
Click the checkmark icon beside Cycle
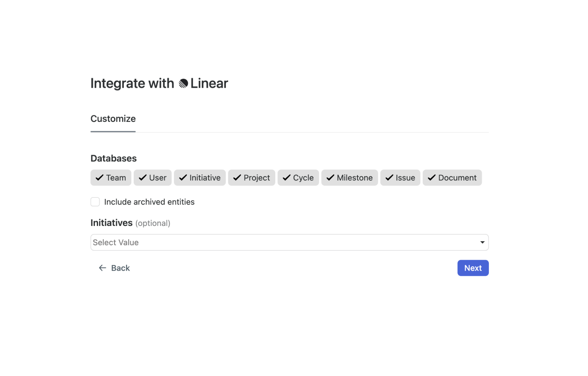287,178
